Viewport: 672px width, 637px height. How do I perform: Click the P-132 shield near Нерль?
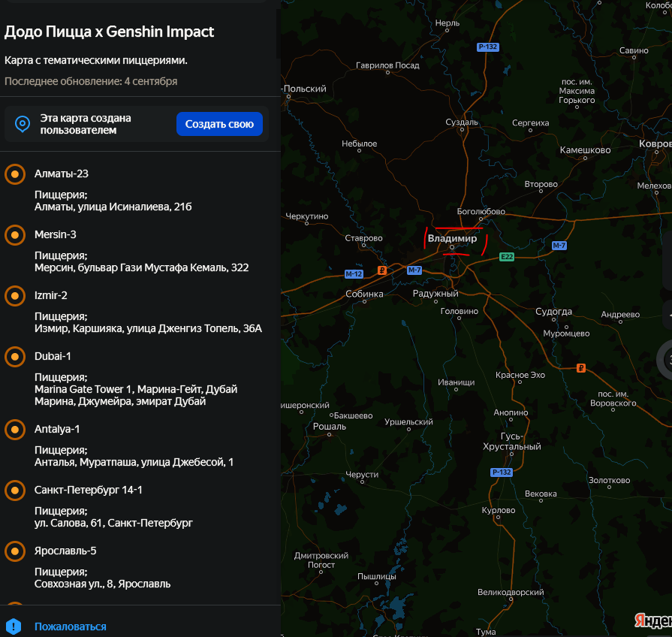pyautogui.click(x=488, y=47)
